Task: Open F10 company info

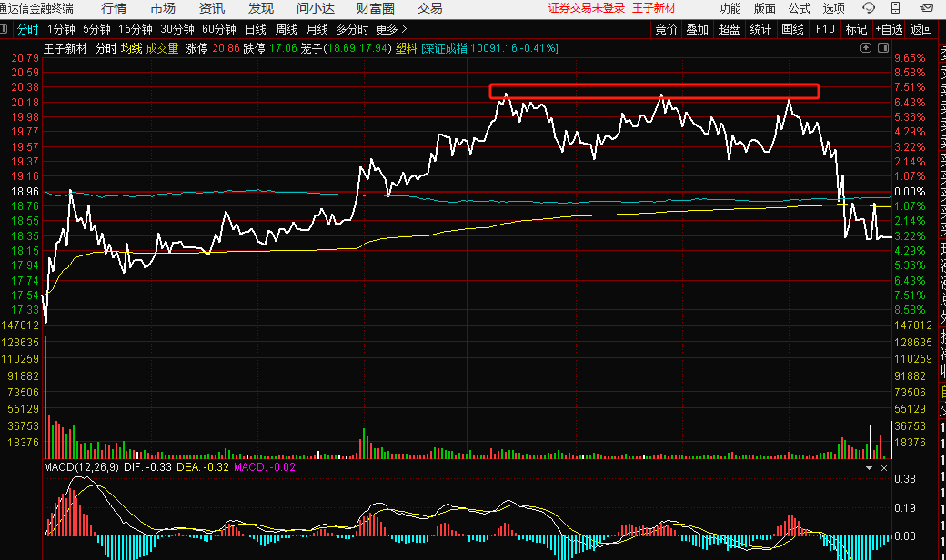Action: 825,29
